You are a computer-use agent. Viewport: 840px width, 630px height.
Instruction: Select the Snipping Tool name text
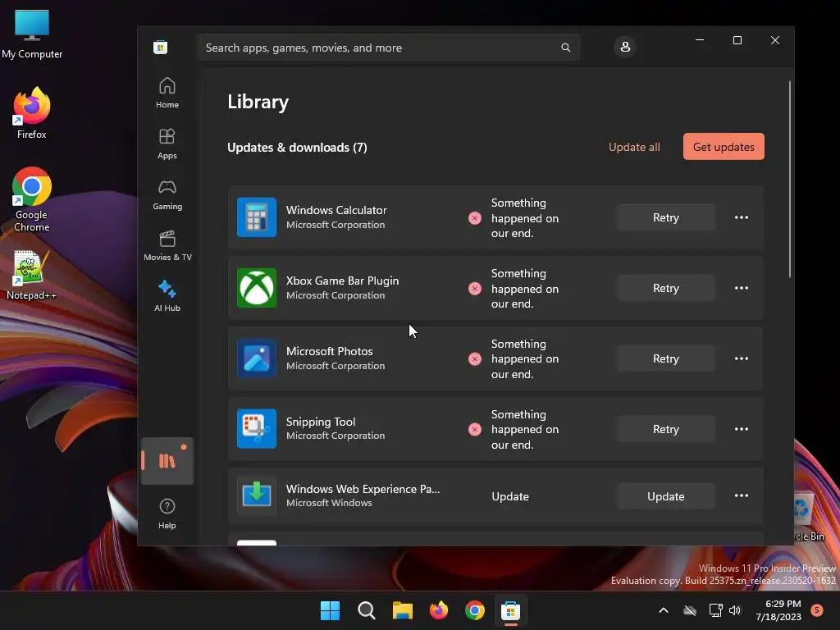coord(321,422)
